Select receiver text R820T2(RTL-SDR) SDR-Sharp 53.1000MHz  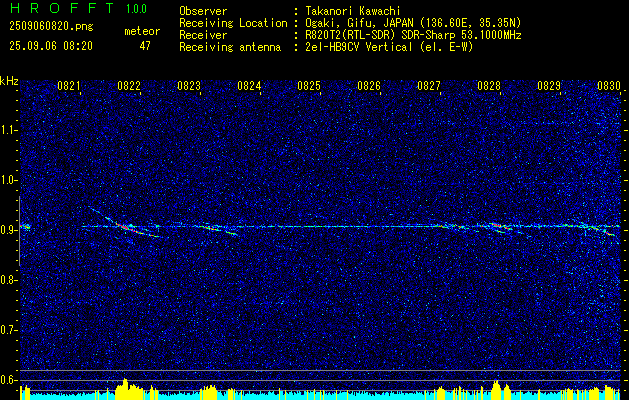pyautogui.click(x=413, y=35)
